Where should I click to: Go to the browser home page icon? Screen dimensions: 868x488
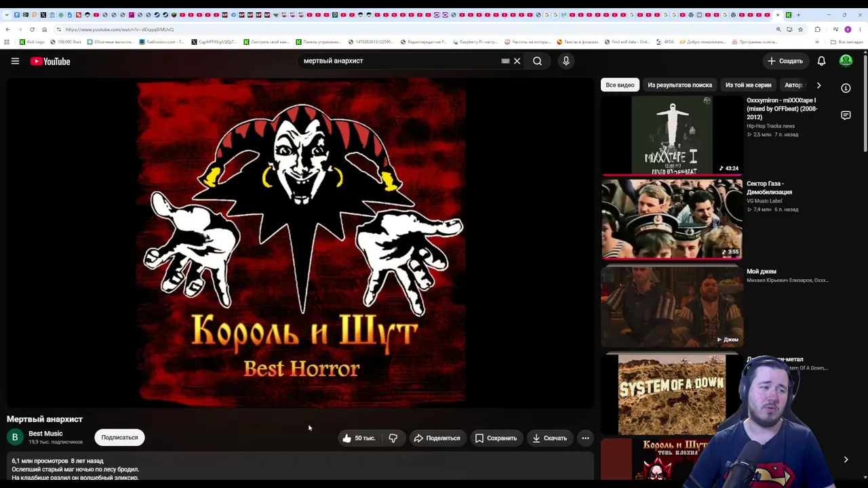click(44, 29)
